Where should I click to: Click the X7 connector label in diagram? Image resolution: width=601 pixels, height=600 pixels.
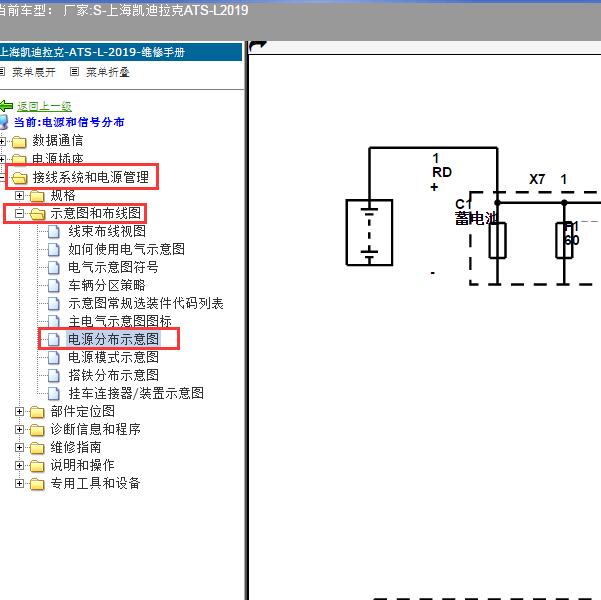(x=537, y=179)
